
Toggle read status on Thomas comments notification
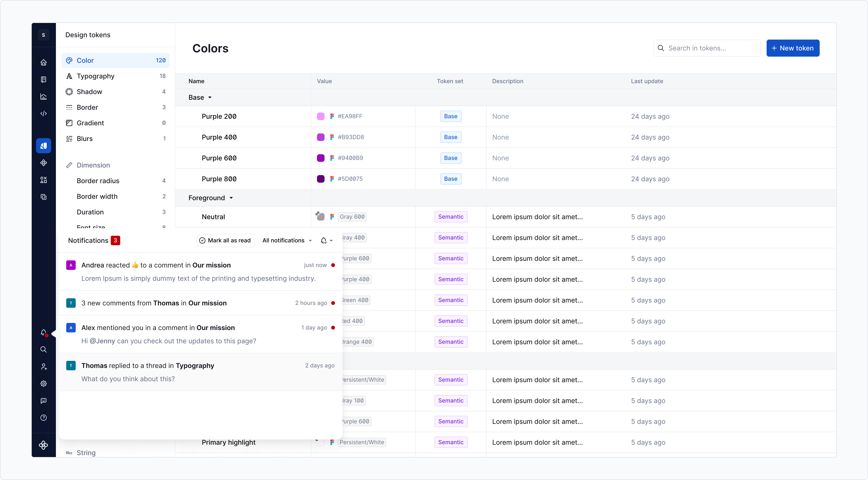point(333,303)
